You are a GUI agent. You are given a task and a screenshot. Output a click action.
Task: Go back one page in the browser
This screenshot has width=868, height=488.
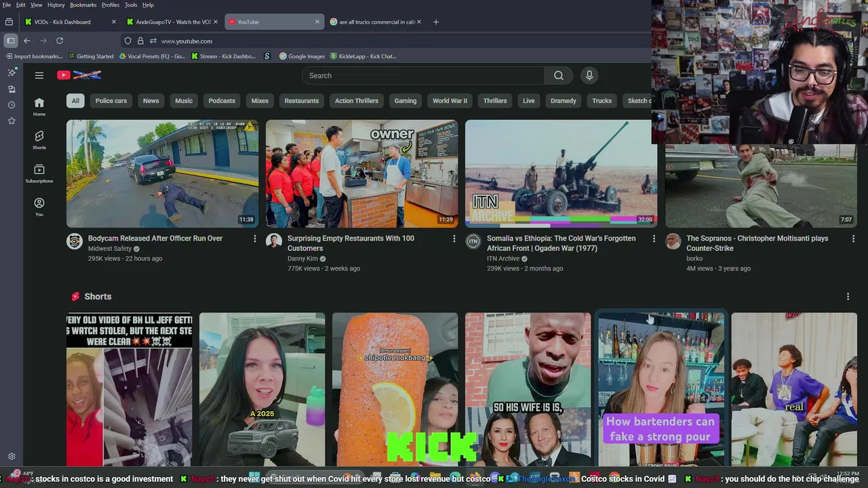click(x=27, y=41)
